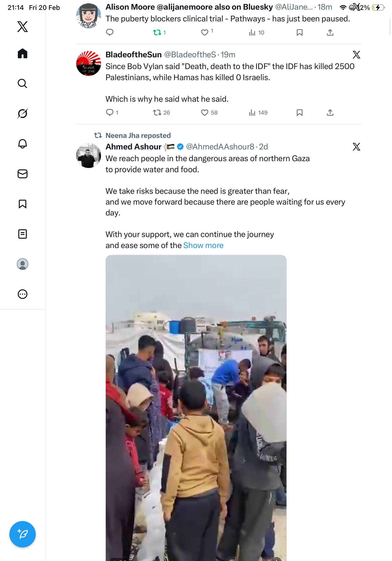This screenshot has width=392, height=561.
Task: Open Grok menu on BladeoftheSun post
Action: pyautogui.click(x=356, y=55)
